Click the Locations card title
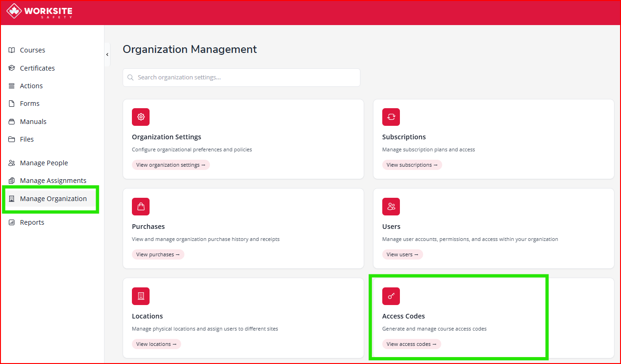 147,316
